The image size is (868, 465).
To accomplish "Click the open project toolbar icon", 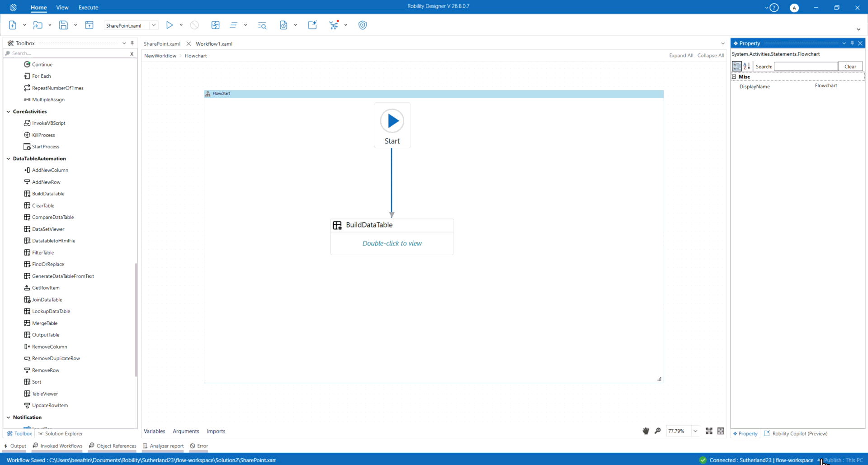I will (x=38, y=25).
